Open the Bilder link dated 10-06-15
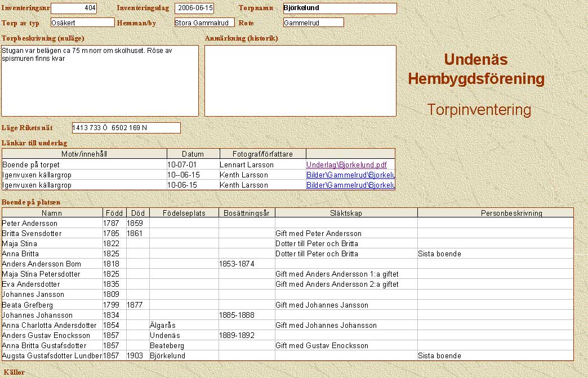The width and height of the screenshot is (588, 378). tap(350, 185)
